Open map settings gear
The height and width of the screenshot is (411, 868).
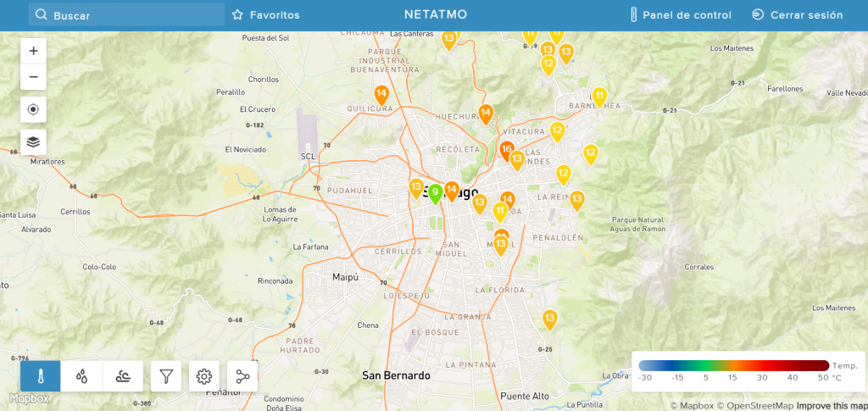click(x=204, y=376)
